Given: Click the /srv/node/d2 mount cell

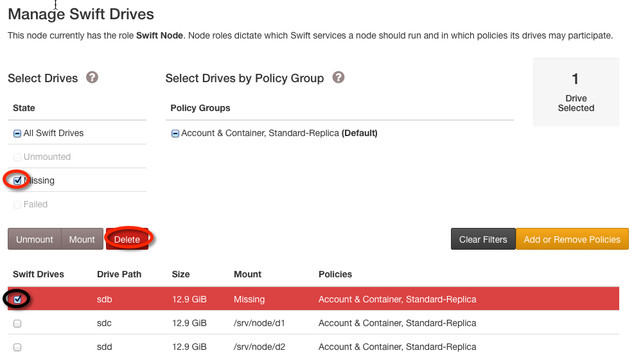Looking at the screenshot, I should pos(259,347).
